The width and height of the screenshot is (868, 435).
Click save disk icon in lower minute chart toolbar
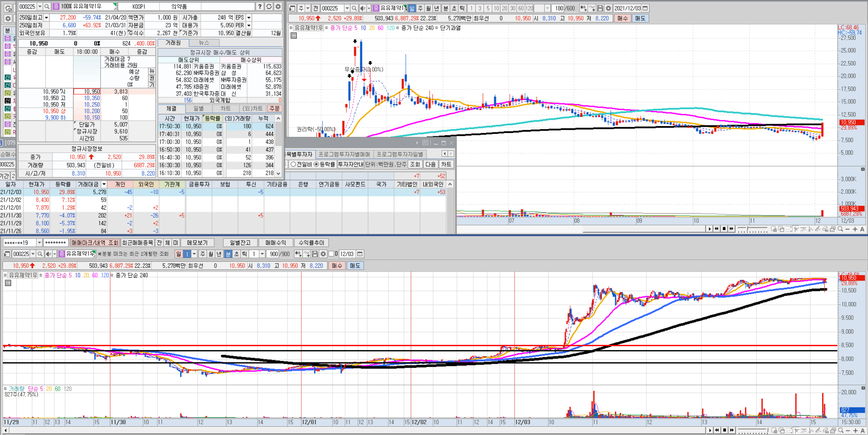[315, 254]
